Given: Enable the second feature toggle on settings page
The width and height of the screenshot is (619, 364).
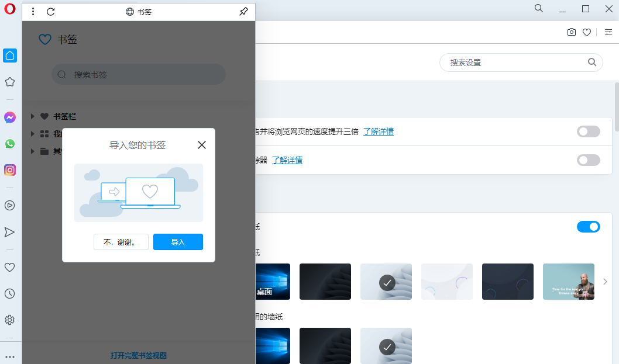Looking at the screenshot, I should coord(588,160).
